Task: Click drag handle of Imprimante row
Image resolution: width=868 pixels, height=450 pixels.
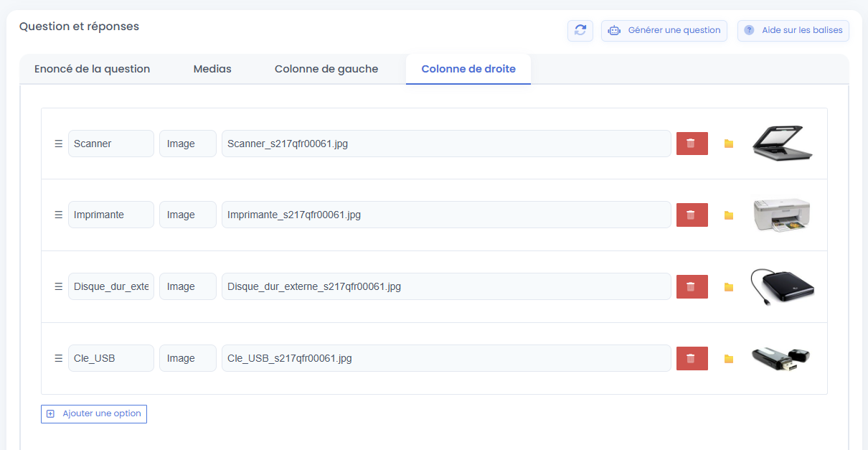Action: (59, 215)
